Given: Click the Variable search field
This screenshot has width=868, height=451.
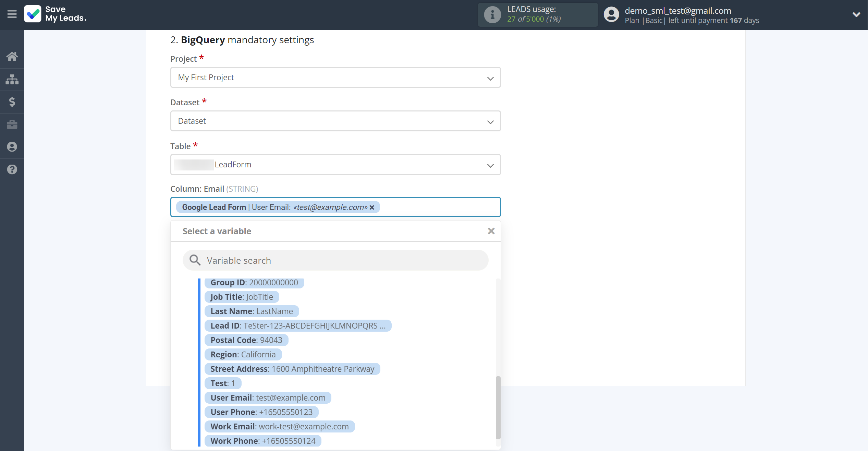Looking at the screenshot, I should tap(335, 260).
